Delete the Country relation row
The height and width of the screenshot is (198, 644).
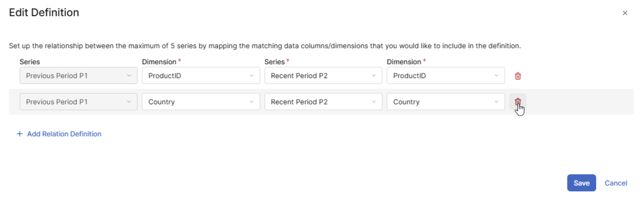(518, 102)
